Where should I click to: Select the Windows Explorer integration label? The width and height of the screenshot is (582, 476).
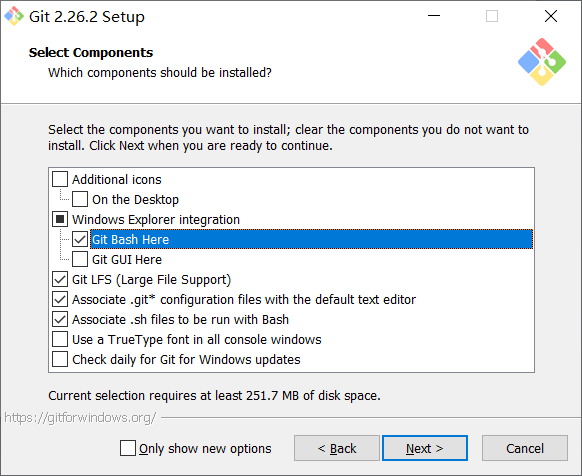click(x=156, y=219)
